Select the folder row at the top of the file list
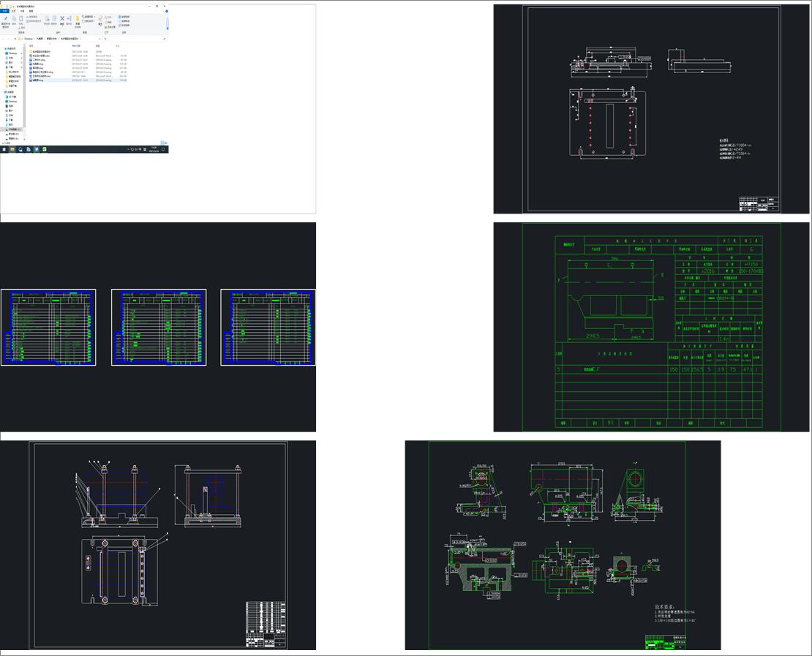 (78, 52)
